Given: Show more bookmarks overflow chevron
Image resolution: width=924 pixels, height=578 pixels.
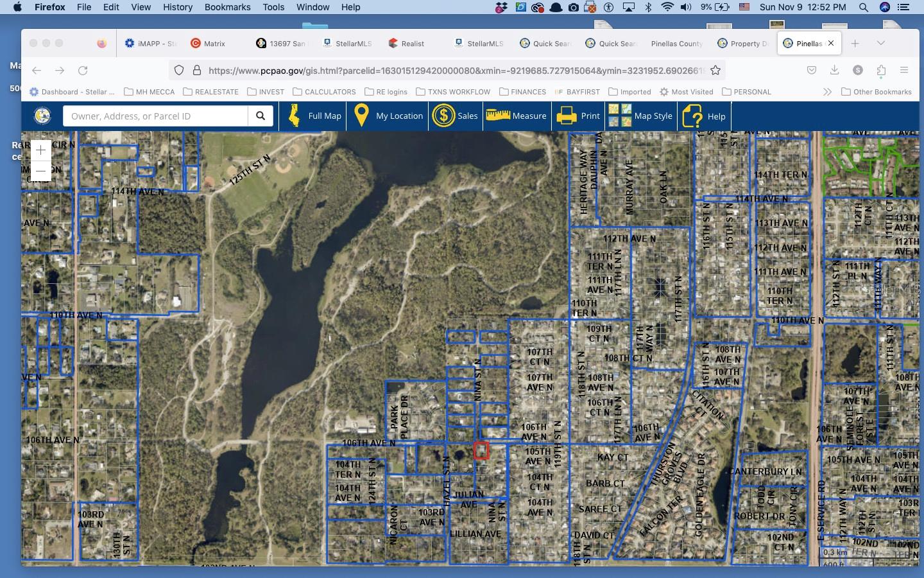Looking at the screenshot, I should (827, 92).
